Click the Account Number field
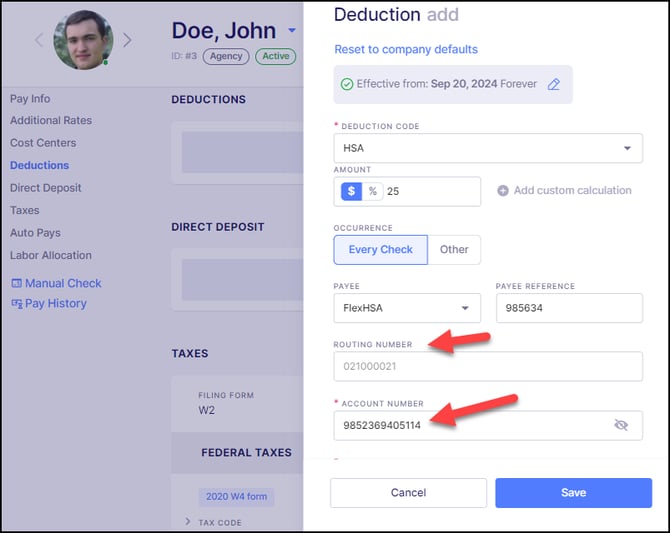Image resolution: width=670 pixels, height=533 pixels. pyautogui.click(x=488, y=426)
